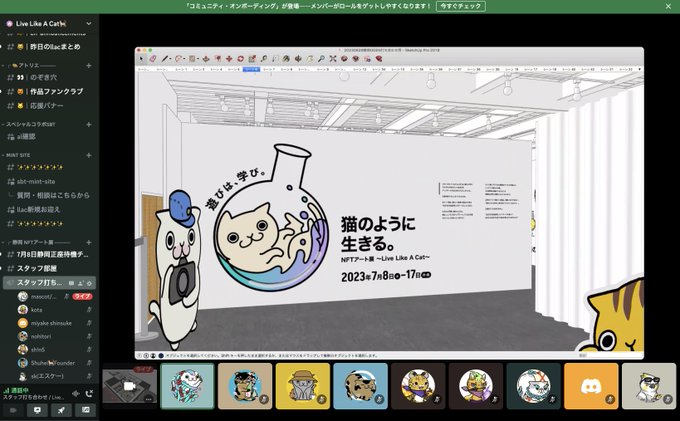Click the red ライブ badge
The width and height of the screenshot is (680, 421).
tap(82, 297)
